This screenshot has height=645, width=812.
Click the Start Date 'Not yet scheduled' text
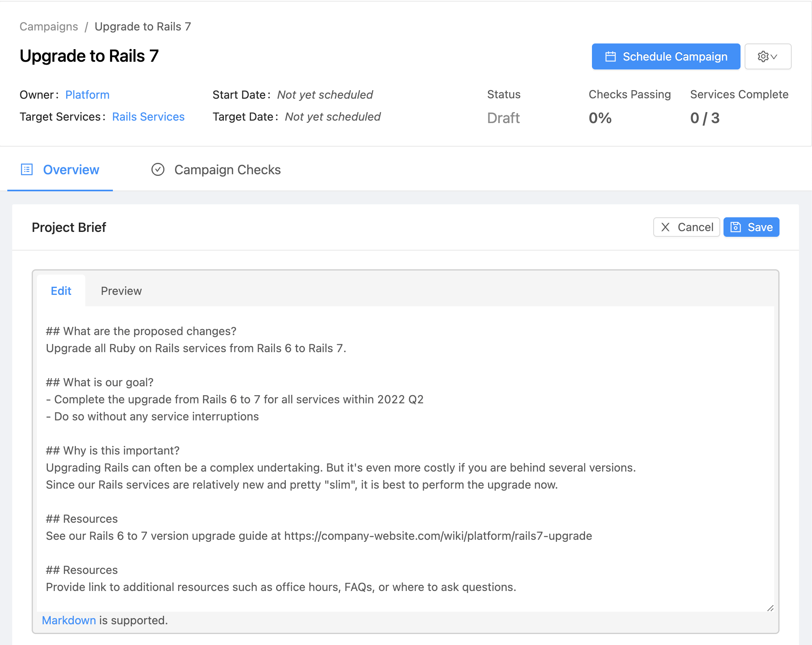[x=325, y=95]
